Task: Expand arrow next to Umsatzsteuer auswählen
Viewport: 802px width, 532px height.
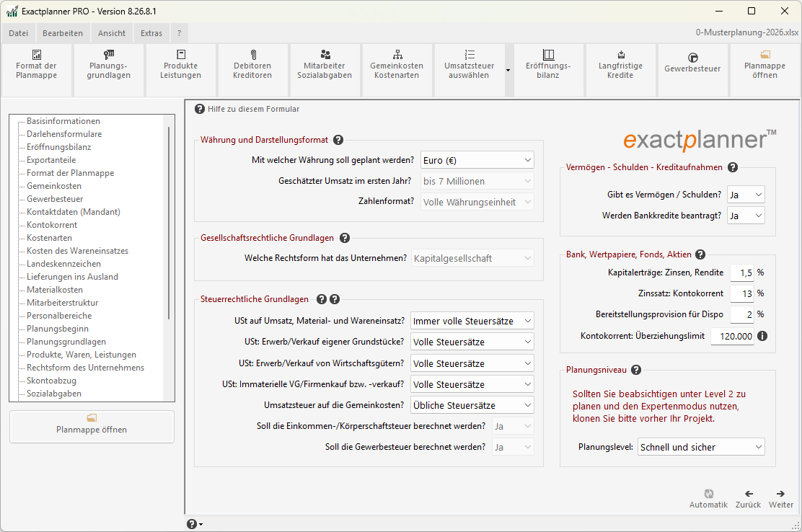Action: [508, 70]
